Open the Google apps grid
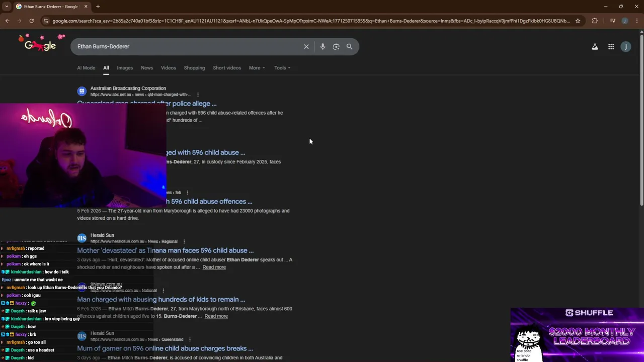 [611, 47]
